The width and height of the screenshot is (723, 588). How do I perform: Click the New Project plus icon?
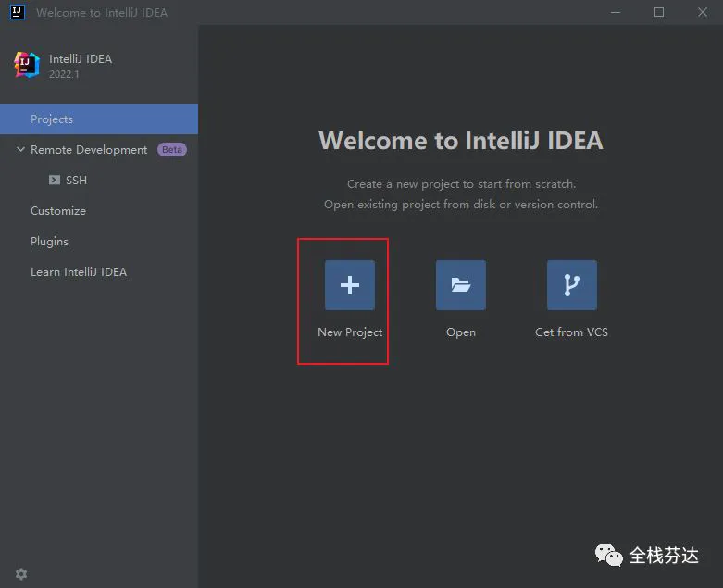(x=350, y=285)
